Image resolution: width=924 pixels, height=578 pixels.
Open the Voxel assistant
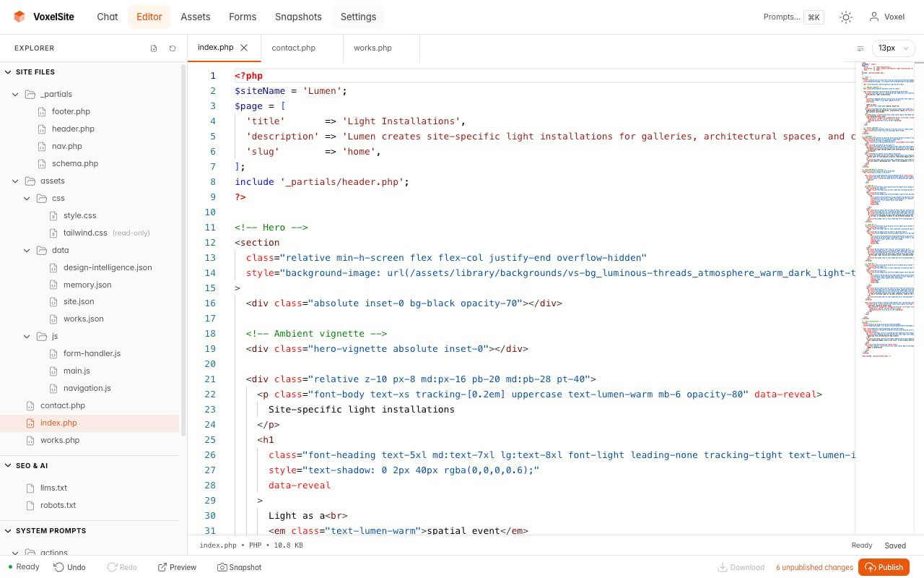pos(887,16)
